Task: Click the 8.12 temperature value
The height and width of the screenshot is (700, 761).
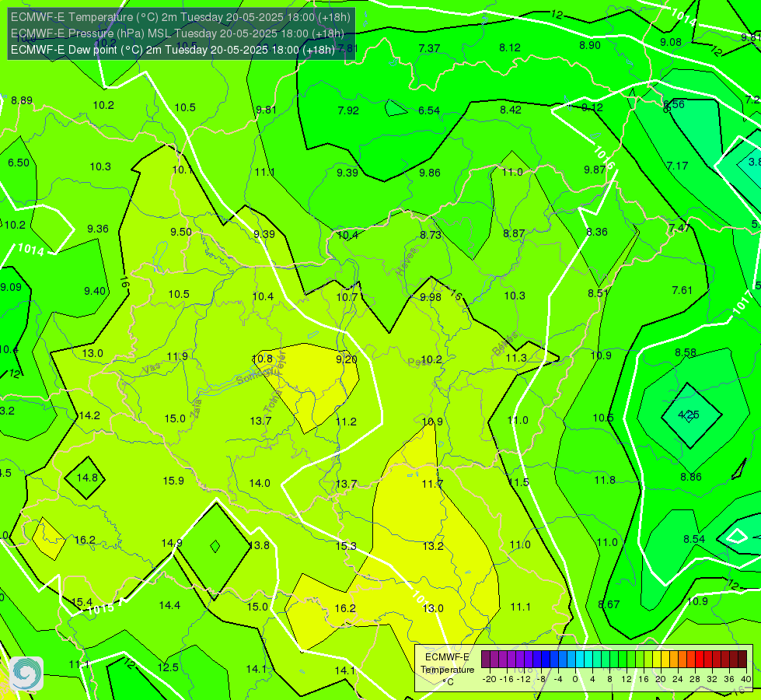Action: point(510,47)
